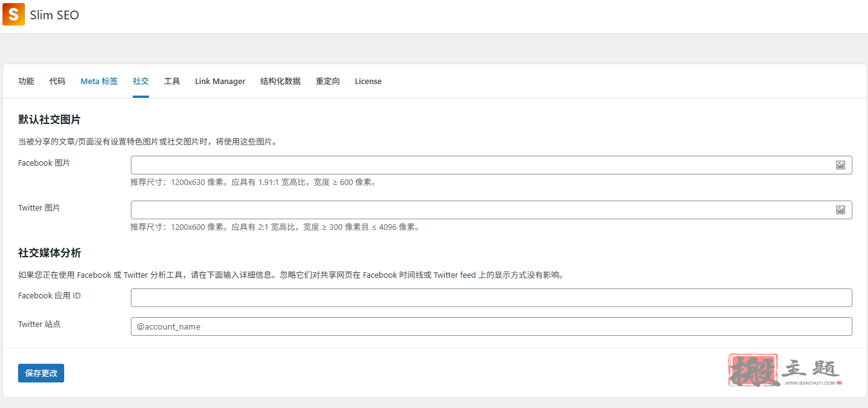Open media picker for Facebook 图片 field
The height and width of the screenshot is (408, 868).
pos(840,165)
